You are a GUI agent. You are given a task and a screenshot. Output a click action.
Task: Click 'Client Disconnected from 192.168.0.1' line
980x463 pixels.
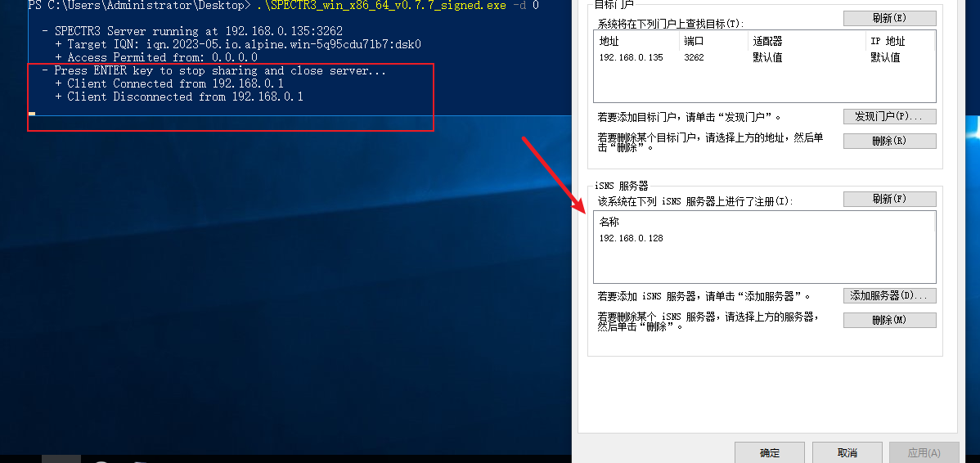[179, 97]
